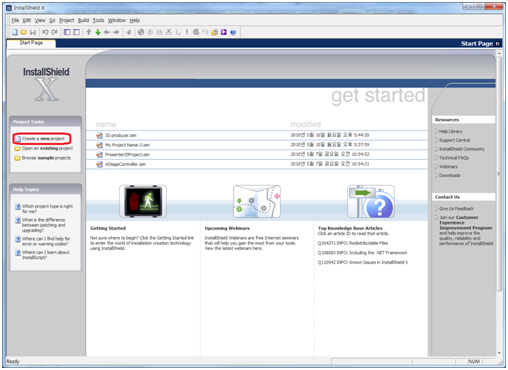Open the Edit menu

point(27,20)
